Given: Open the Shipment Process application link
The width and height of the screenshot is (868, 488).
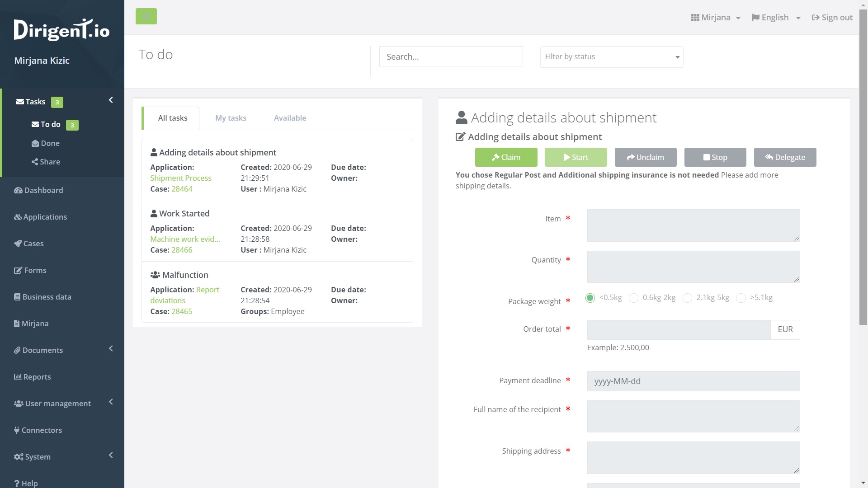Looking at the screenshot, I should (181, 178).
